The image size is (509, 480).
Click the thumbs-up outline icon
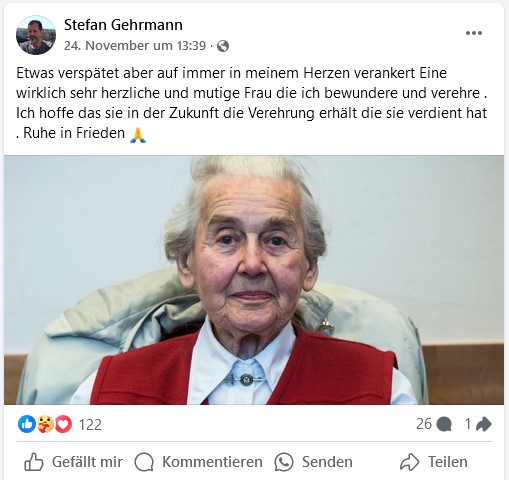[34, 462]
